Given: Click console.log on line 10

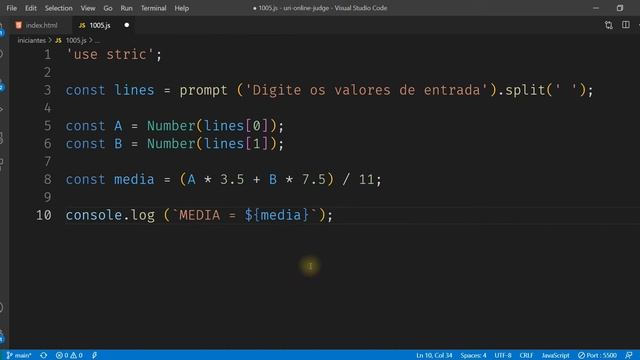Looking at the screenshot, I should point(110,215).
